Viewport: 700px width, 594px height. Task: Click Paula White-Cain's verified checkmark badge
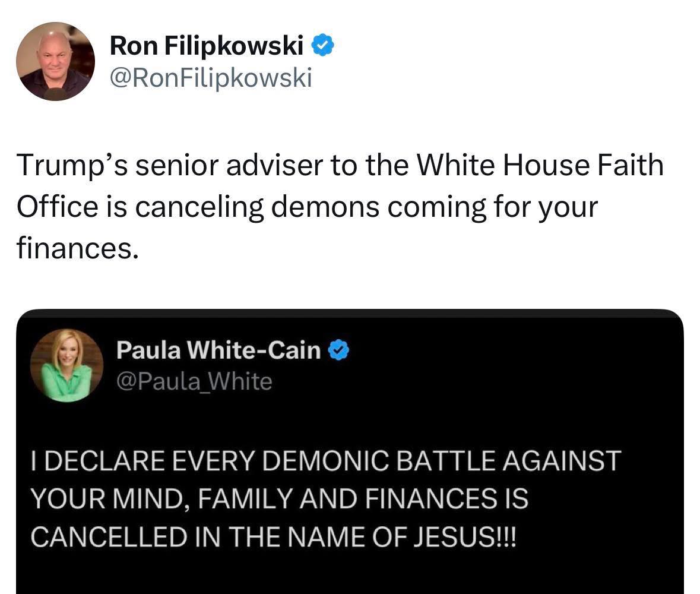coord(339,350)
